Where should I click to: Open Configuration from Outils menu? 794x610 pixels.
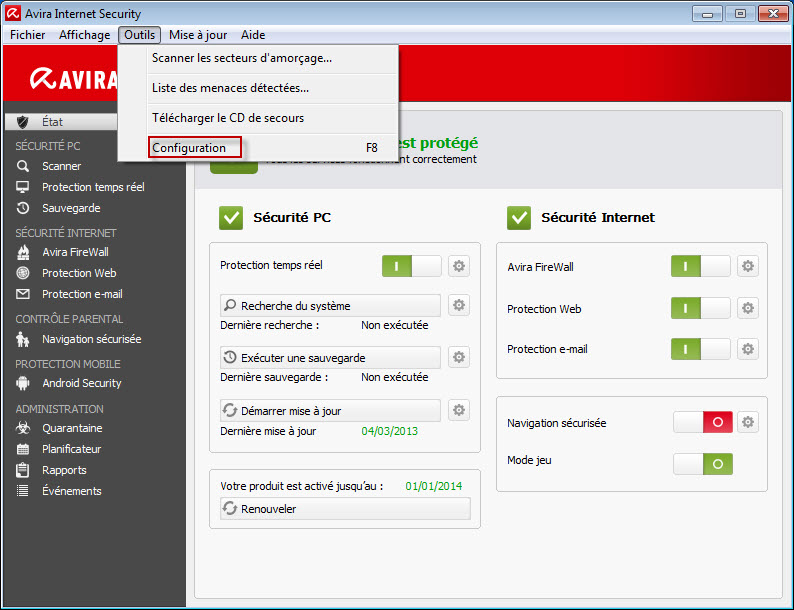(258, 148)
